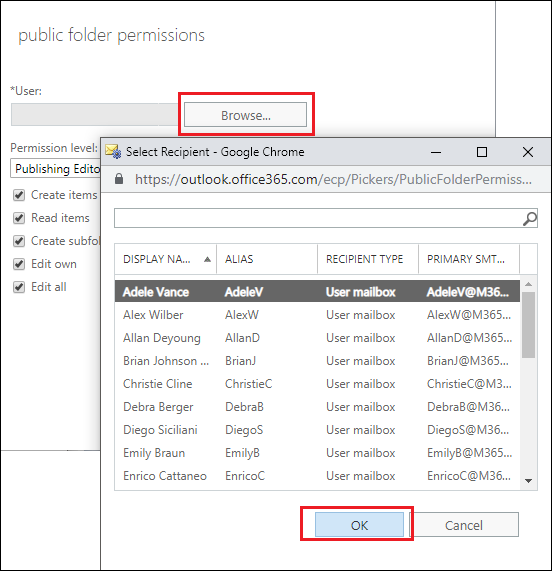Click the Select Recipient envelope window icon

click(x=113, y=151)
